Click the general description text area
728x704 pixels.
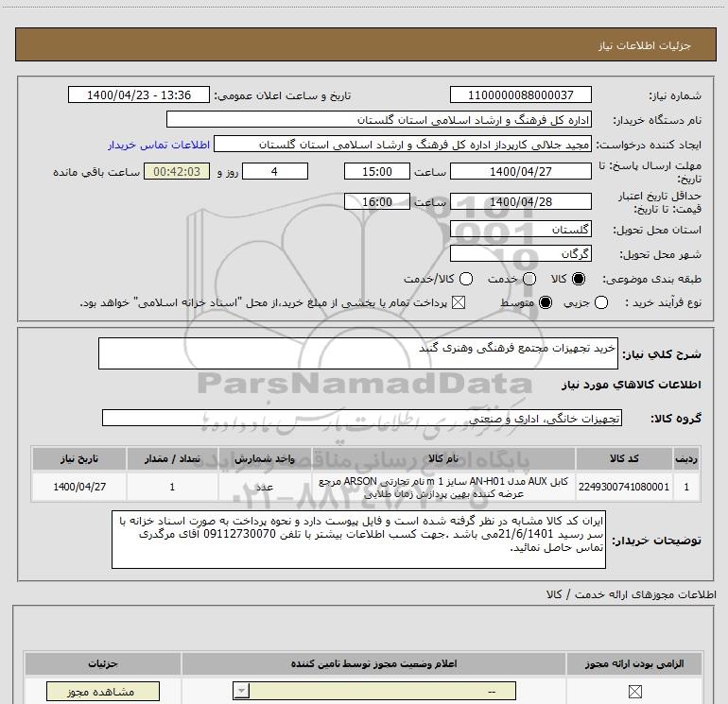tap(358, 353)
